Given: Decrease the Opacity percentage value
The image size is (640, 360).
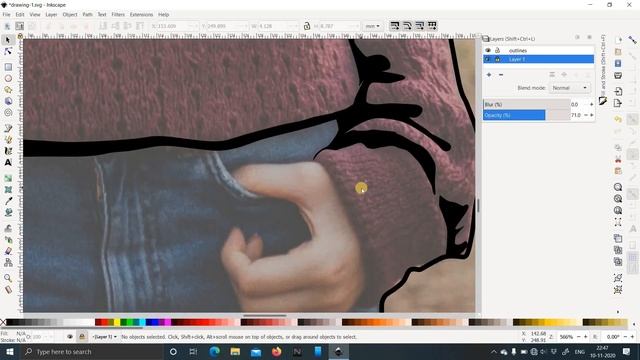Looking at the screenshot, I should pyautogui.click(x=586, y=115).
